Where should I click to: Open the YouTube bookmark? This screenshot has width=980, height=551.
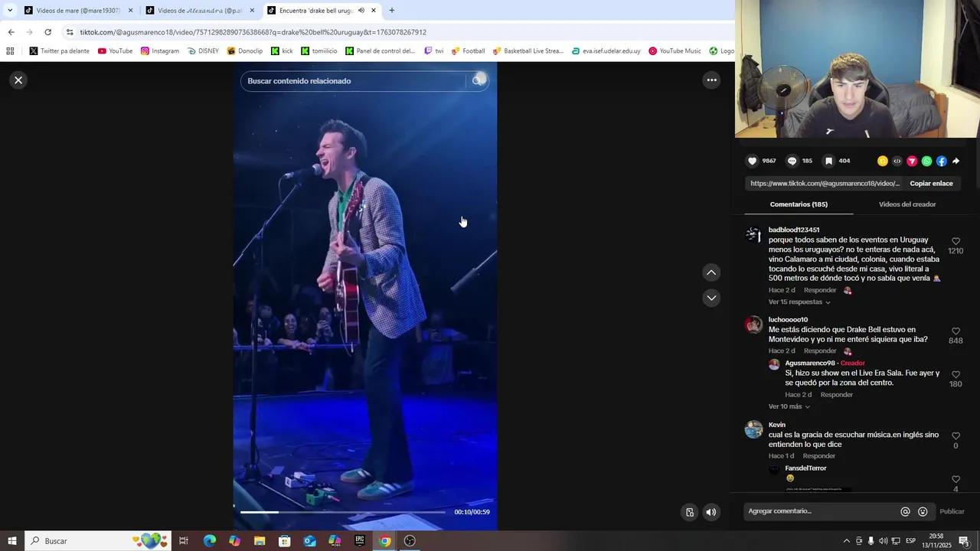click(115, 51)
